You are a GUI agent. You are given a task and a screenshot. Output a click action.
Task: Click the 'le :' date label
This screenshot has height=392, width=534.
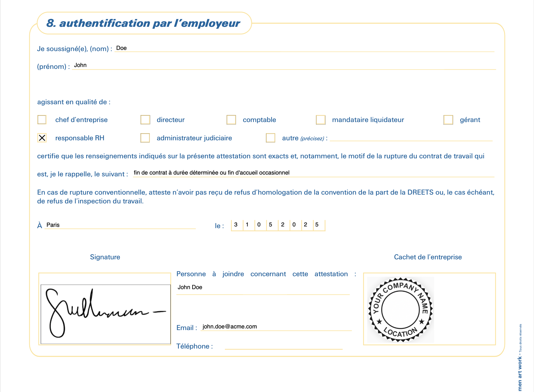pos(220,226)
